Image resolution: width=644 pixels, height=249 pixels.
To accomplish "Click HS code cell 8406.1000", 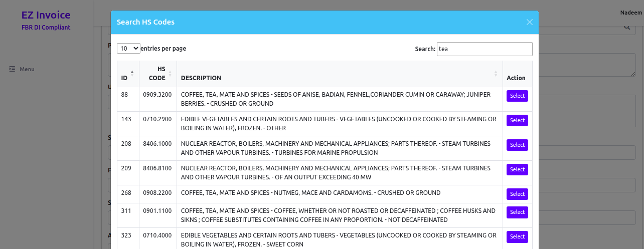I will (158, 148).
